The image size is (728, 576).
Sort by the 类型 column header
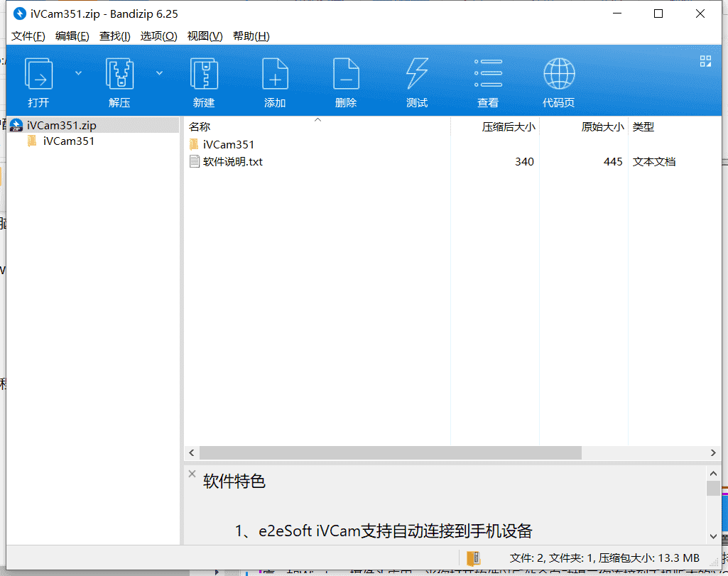tap(674, 126)
